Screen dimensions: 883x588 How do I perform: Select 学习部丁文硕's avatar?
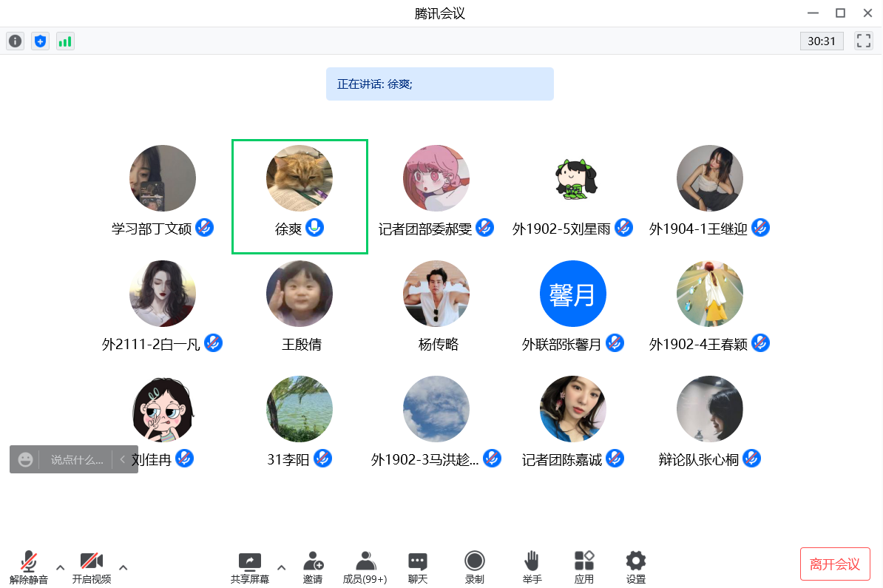[x=163, y=178]
